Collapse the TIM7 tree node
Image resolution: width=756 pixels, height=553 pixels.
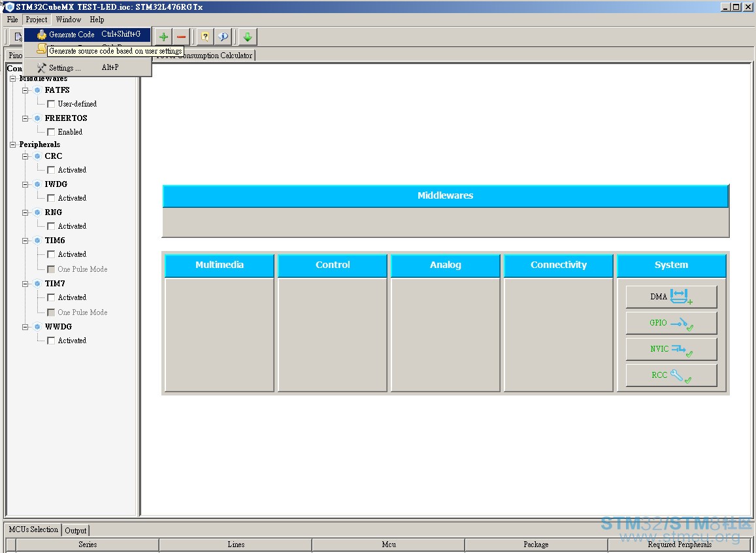point(25,284)
